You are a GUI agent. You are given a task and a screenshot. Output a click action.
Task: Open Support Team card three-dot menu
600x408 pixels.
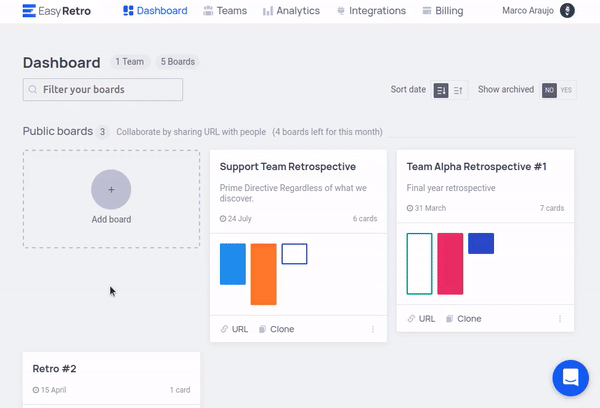pyautogui.click(x=373, y=329)
